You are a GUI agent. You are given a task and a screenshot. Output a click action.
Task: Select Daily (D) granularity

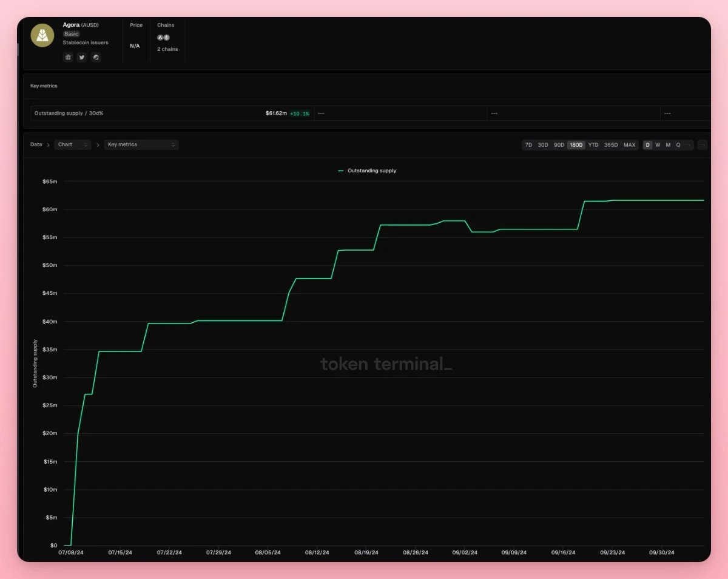coord(647,145)
